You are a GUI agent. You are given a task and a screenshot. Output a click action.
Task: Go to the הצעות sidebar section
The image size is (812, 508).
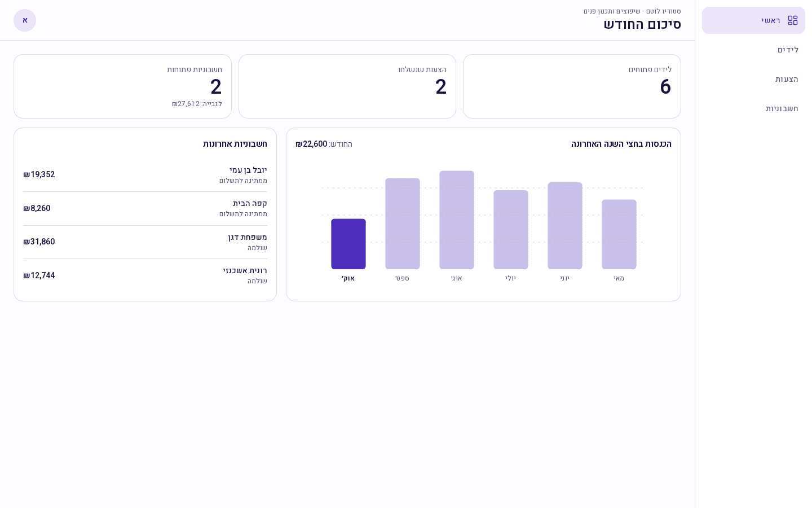click(x=753, y=79)
